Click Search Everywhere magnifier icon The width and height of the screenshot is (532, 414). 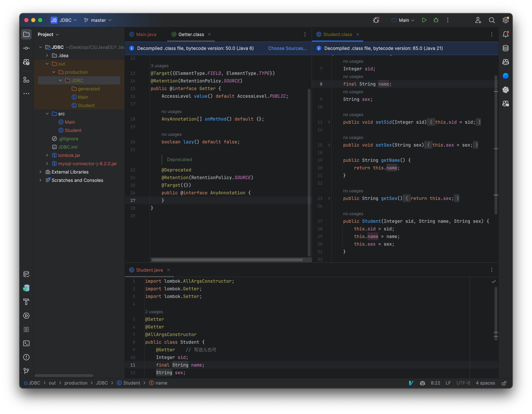(x=492, y=20)
